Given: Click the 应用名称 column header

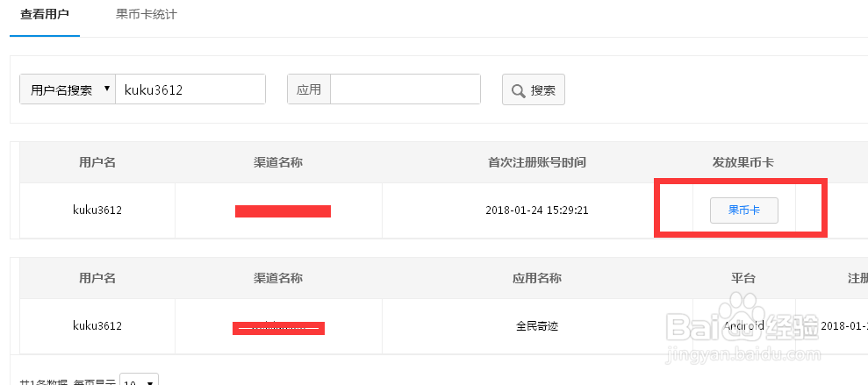Looking at the screenshot, I should [x=537, y=278].
